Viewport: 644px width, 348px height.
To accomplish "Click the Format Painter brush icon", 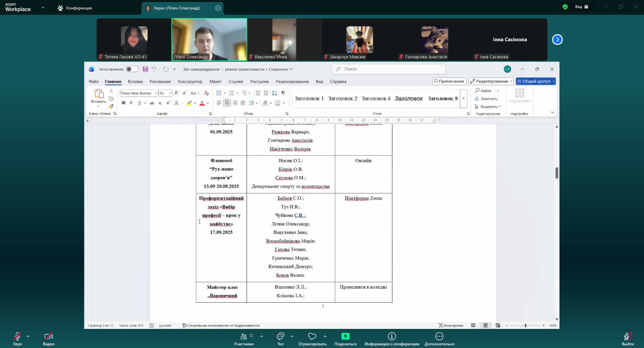I will tap(111, 106).
